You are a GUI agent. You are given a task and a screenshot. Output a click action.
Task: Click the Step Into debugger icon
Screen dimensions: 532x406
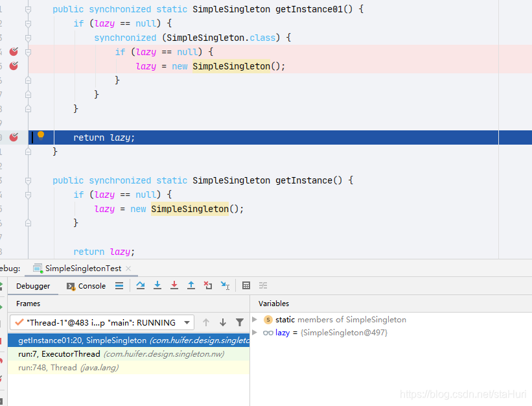pyautogui.click(x=157, y=285)
